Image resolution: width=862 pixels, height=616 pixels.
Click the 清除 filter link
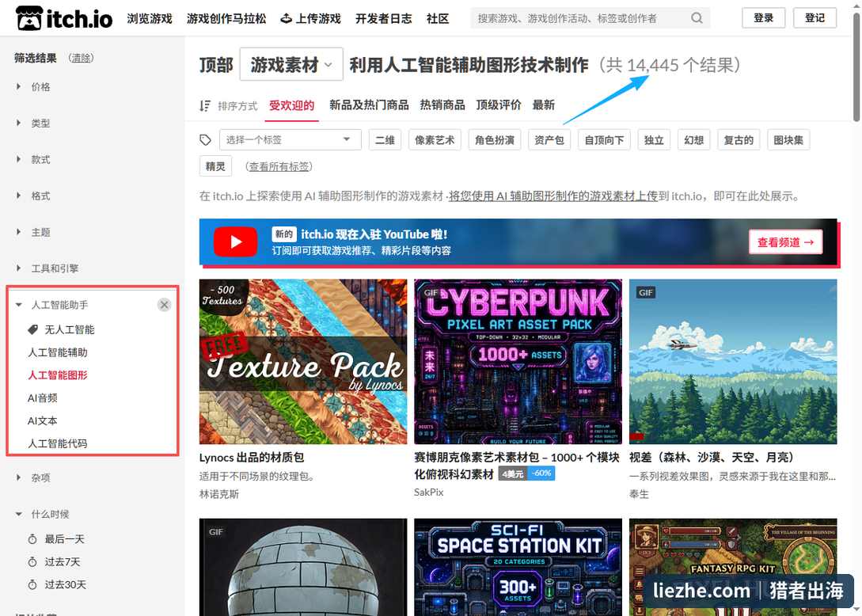[x=81, y=58]
